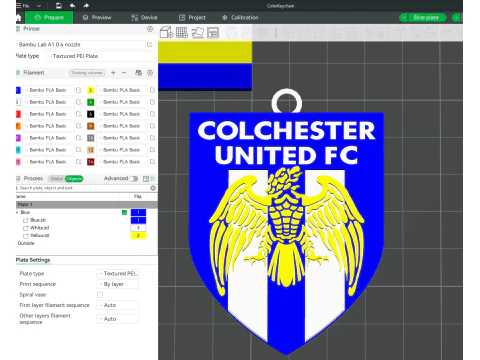Switch Process mode to Global
The height and width of the screenshot is (360, 480).
[x=56, y=179]
